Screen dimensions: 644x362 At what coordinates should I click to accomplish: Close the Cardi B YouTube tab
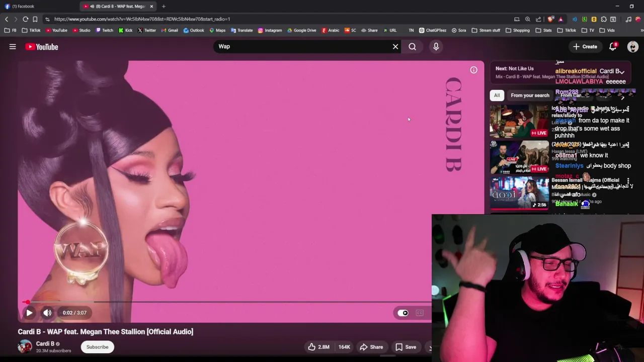pos(151,7)
